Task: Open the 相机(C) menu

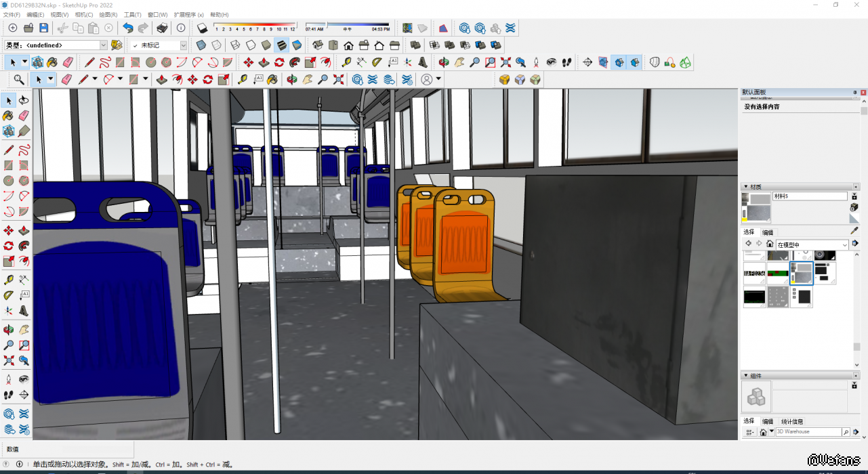Action: 84,14
